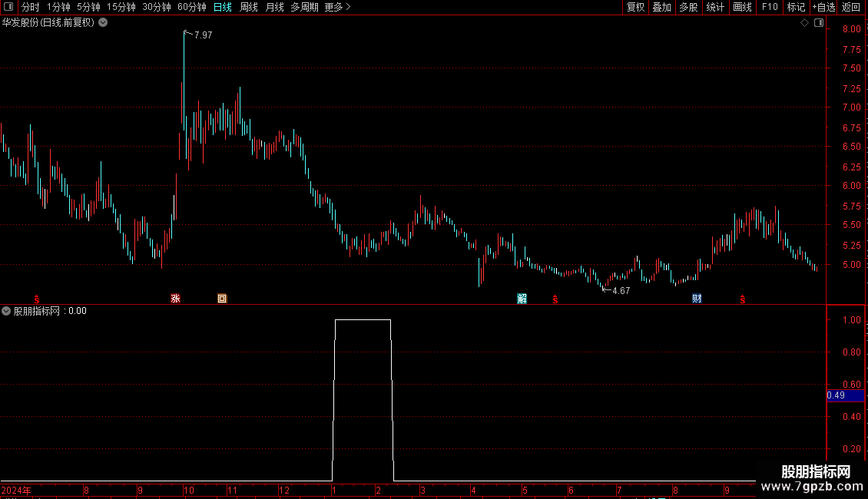This screenshot has width=868, height=499.
Task: Click the 解 event marker icon
Action: tap(522, 299)
